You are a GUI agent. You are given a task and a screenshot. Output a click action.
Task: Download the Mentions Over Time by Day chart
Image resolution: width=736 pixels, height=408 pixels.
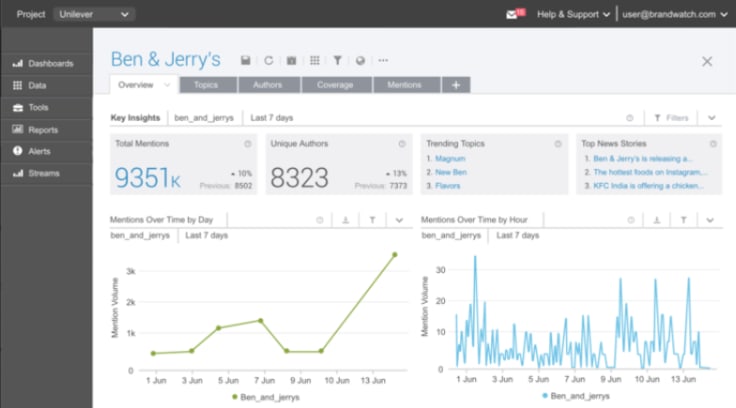[x=345, y=220]
